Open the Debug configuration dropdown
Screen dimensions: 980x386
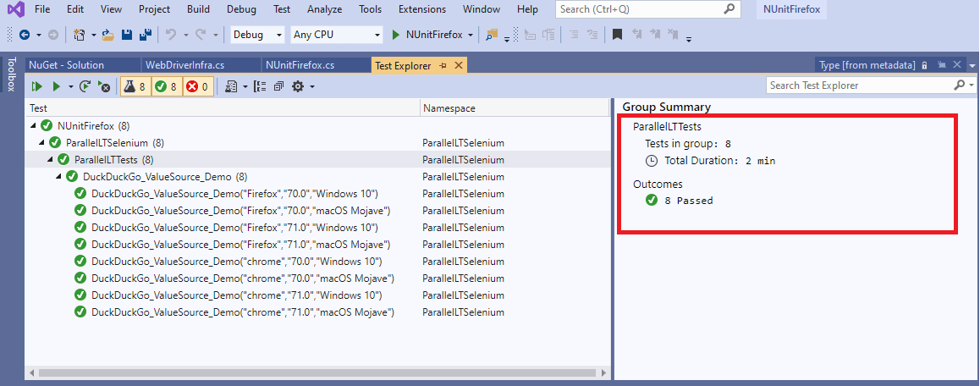[x=258, y=35]
